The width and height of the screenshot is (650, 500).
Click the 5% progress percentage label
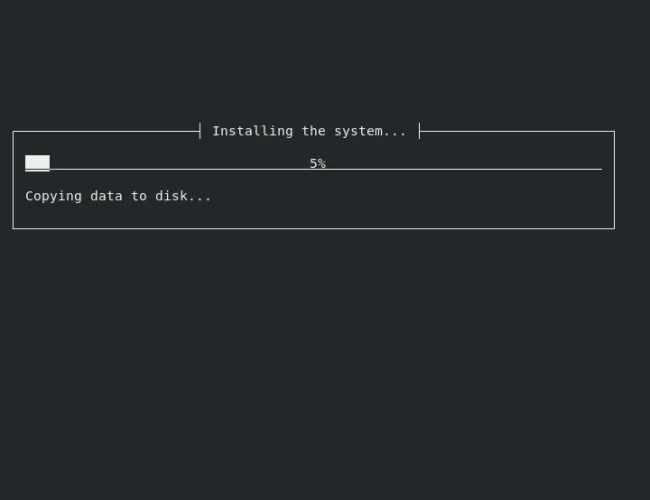coord(318,163)
